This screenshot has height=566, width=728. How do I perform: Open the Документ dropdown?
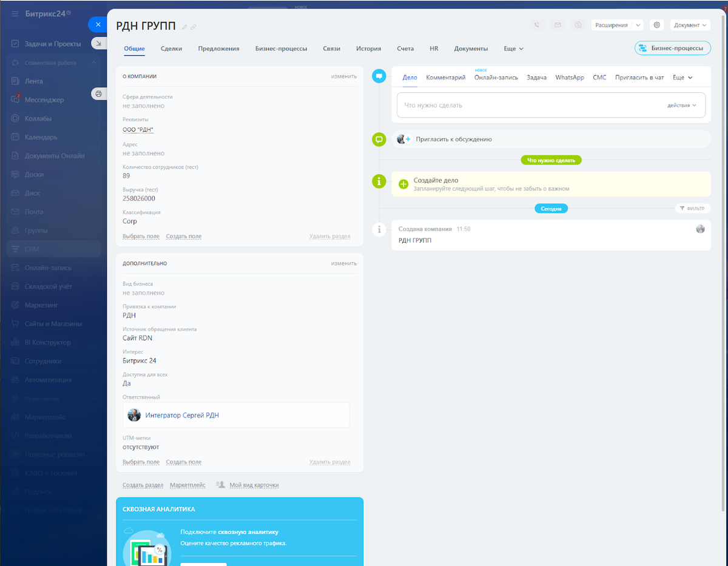[x=690, y=25]
